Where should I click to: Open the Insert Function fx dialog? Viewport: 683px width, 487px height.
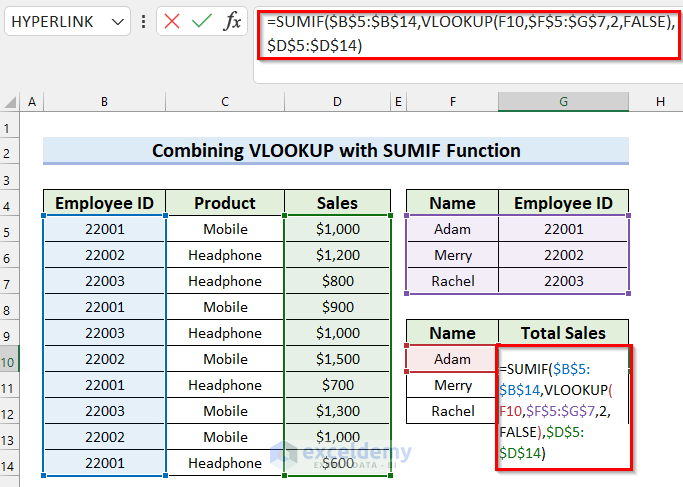pyautogui.click(x=232, y=21)
